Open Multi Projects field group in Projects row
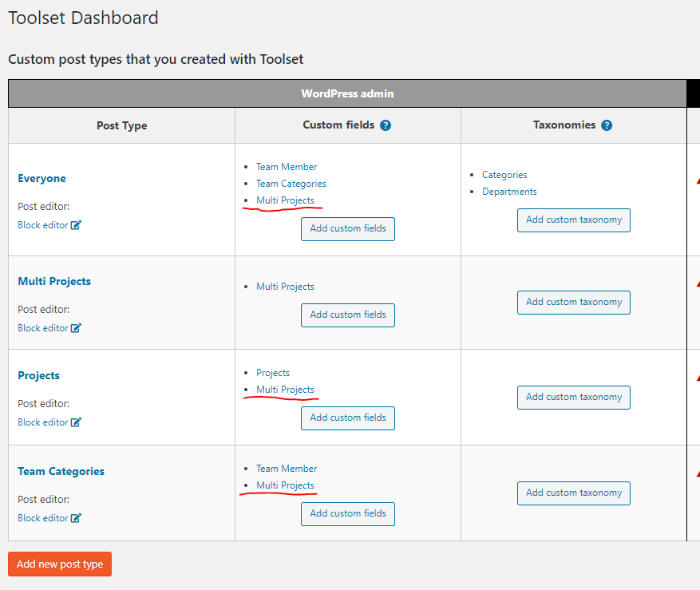Viewport: 700px width, 590px height. click(x=285, y=390)
